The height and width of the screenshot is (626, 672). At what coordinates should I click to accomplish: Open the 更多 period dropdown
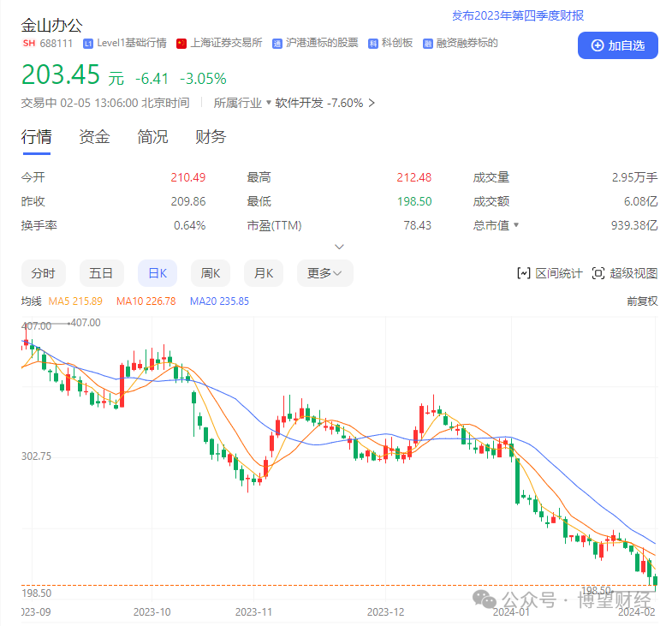tap(324, 273)
